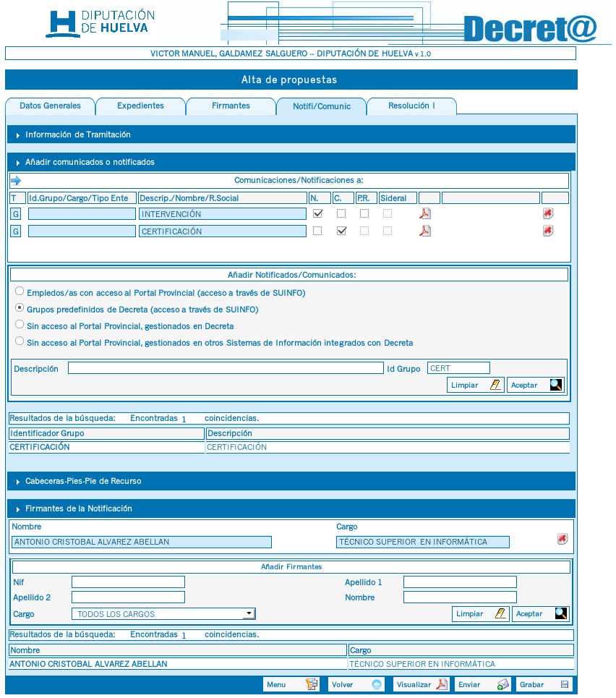Click the Descripción search input field
The width and height of the screenshot is (616, 698).
[x=226, y=368]
